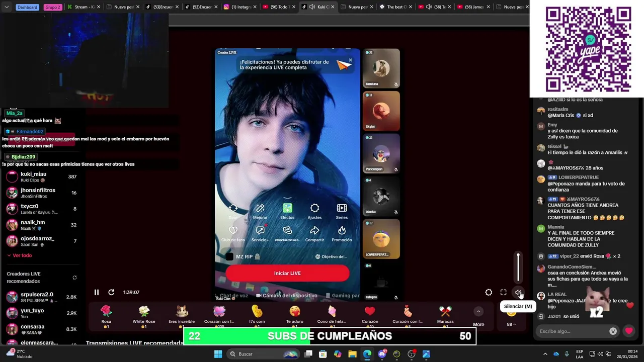Toggle the Grupo 2 tab group
Screen dimensions: 644x362
(53, 7)
